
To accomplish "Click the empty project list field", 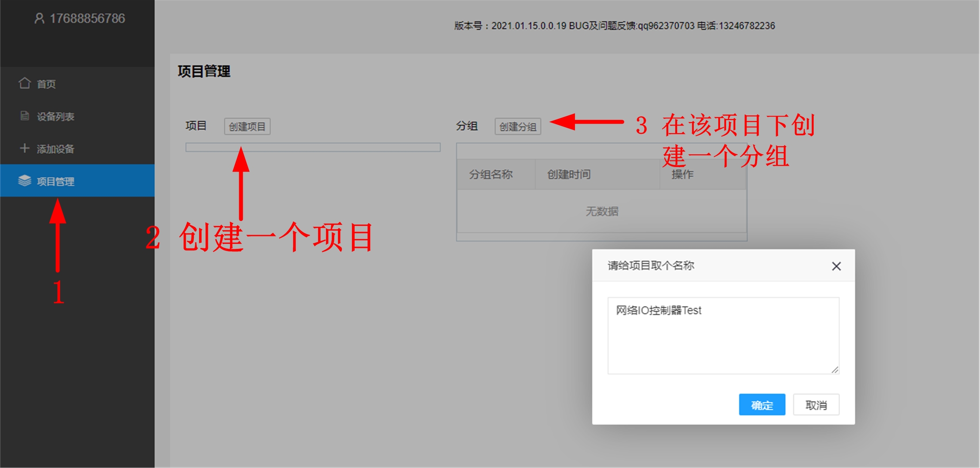I will coord(313,147).
